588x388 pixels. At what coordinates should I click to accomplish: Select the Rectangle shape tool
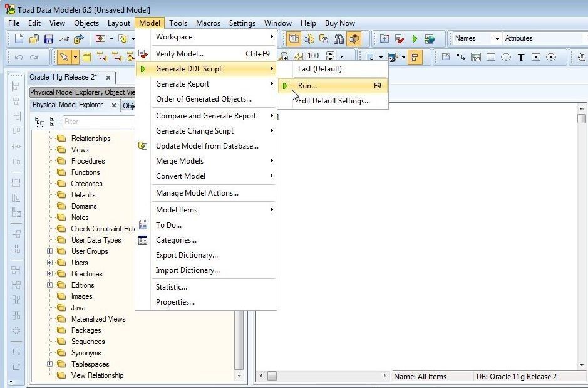(491, 57)
